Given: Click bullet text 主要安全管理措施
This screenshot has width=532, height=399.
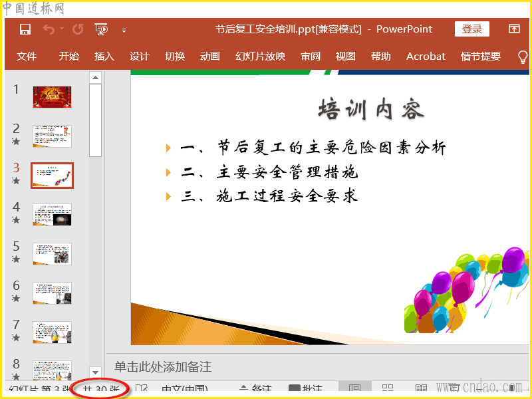Looking at the screenshot, I should coord(287,172).
